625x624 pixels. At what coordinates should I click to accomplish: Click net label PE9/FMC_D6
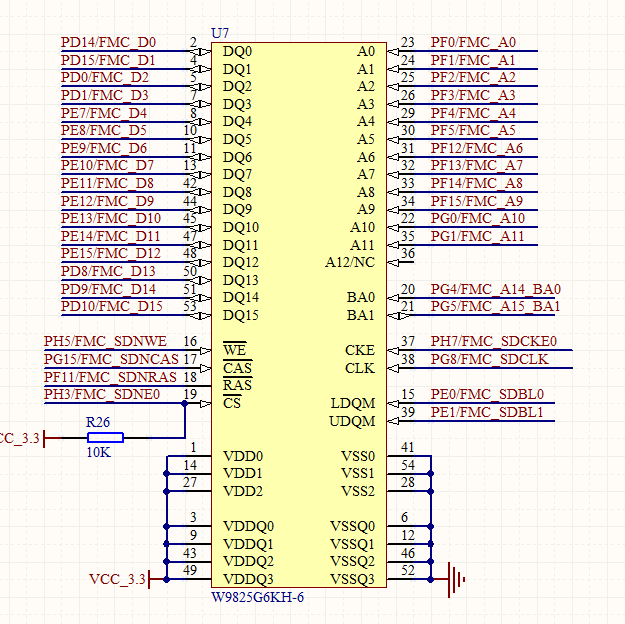pos(104,148)
